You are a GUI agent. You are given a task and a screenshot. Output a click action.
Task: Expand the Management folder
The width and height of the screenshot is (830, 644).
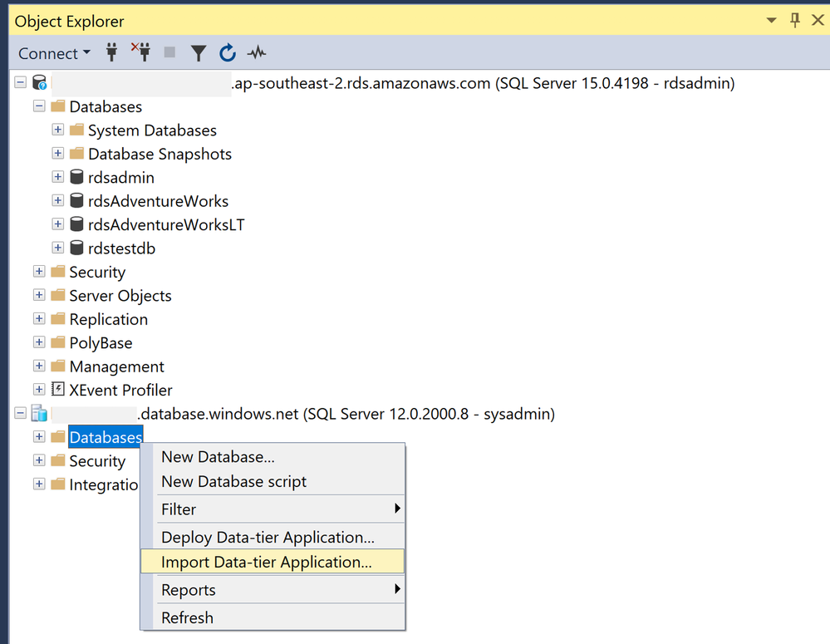click(x=39, y=366)
